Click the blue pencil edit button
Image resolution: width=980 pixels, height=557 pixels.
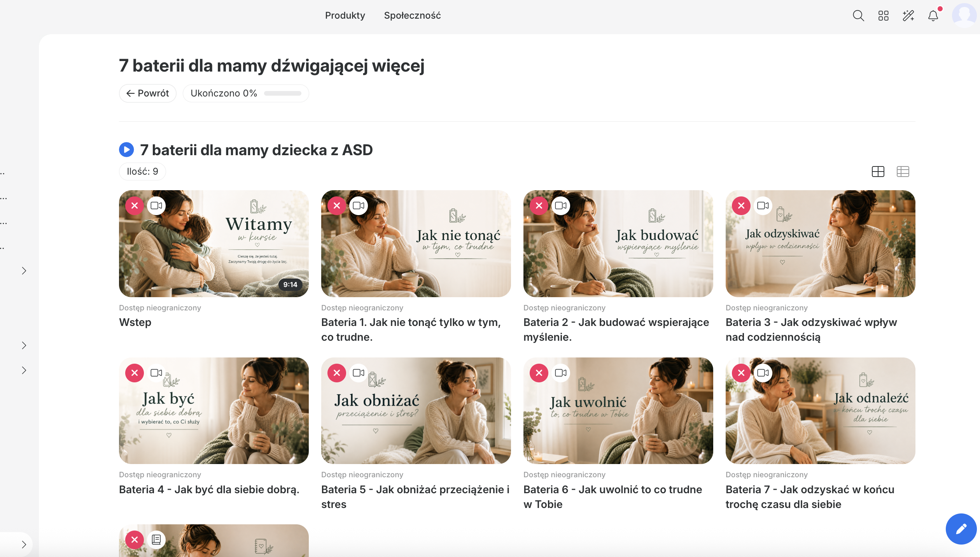(961, 529)
